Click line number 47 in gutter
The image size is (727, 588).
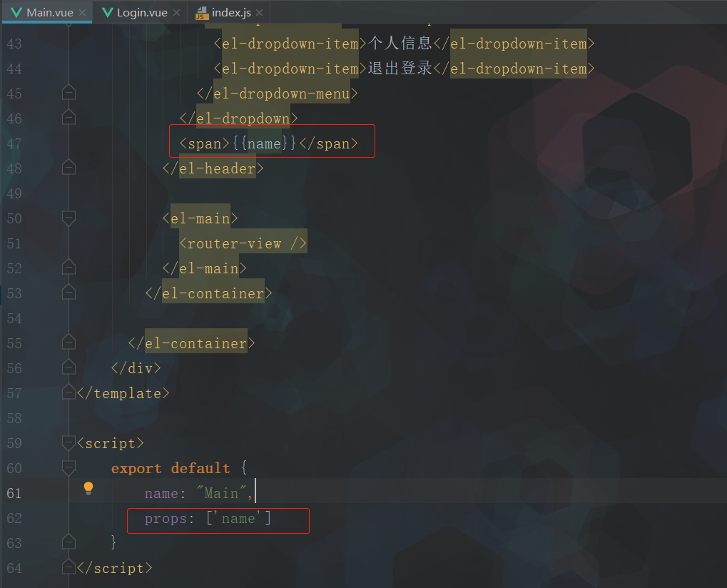click(x=14, y=143)
